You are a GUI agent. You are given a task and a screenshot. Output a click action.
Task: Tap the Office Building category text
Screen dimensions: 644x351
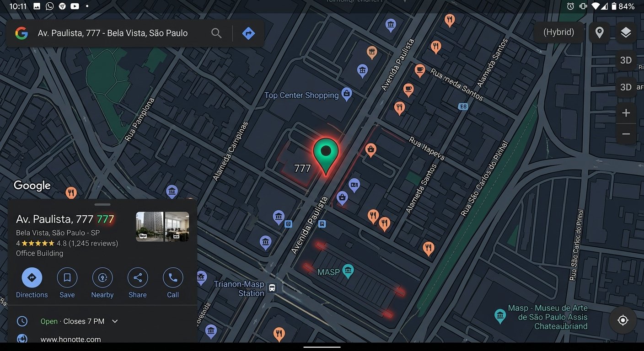click(x=40, y=253)
